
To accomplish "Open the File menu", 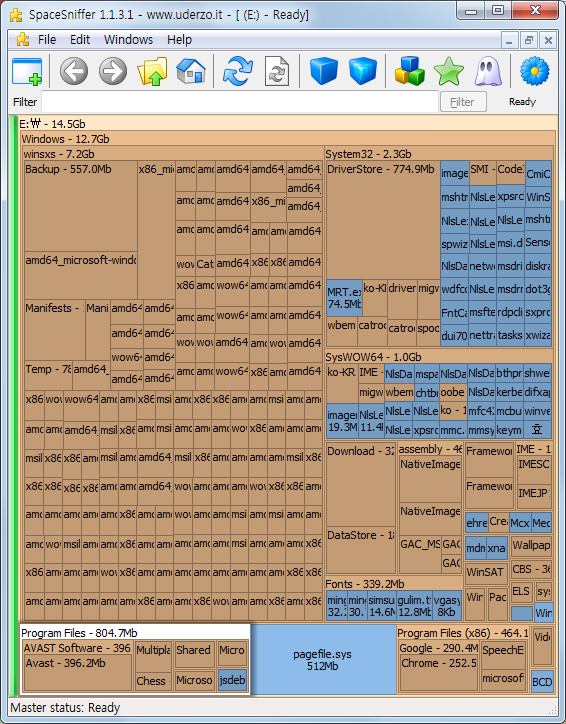I will [x=47, y=40].
